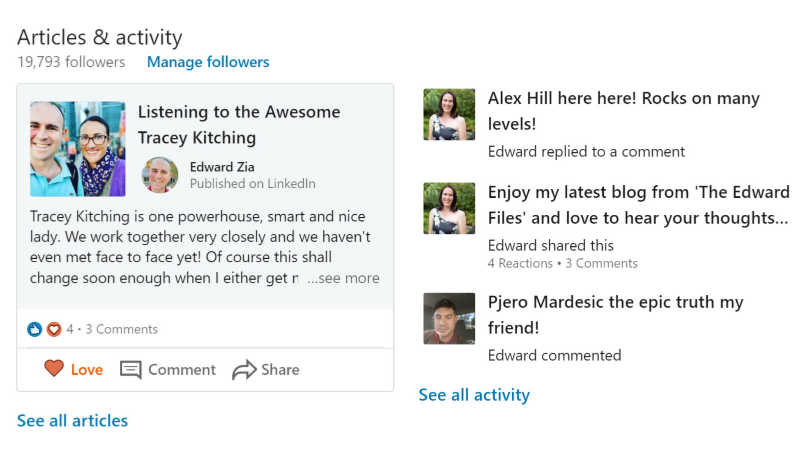Viewport: 800px width, 450px height.
Task: Click the Share arrow icon
Action: (244, 369)
